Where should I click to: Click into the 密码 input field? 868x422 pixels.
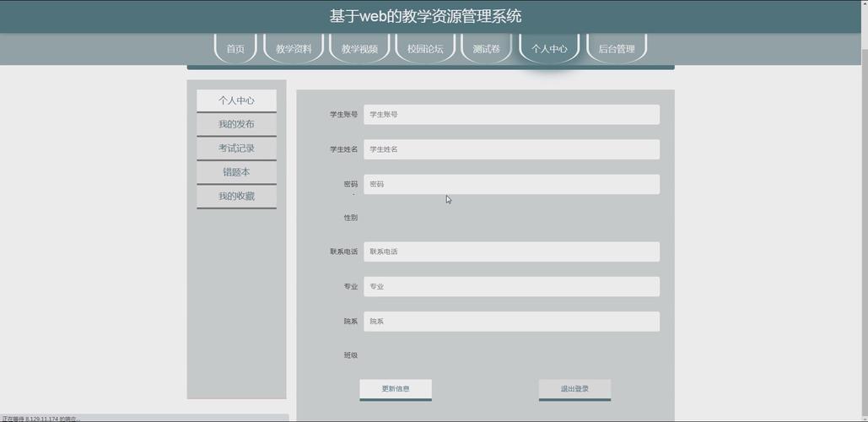point(511,184)
